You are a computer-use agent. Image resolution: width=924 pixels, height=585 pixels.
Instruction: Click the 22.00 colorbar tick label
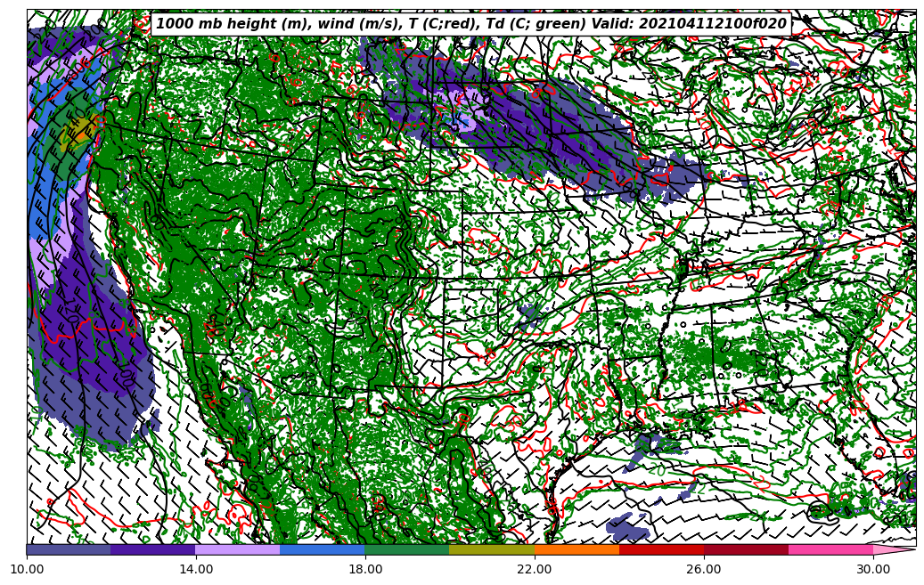pos(535,568)
